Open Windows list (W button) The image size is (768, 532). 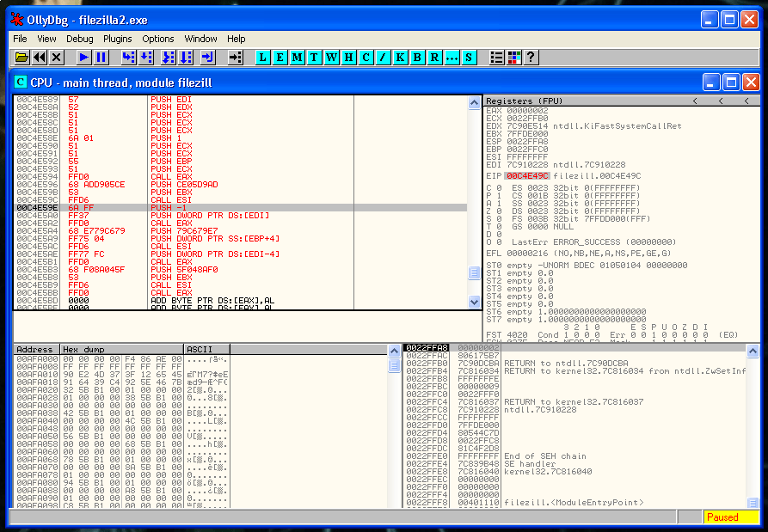point(331,58)
